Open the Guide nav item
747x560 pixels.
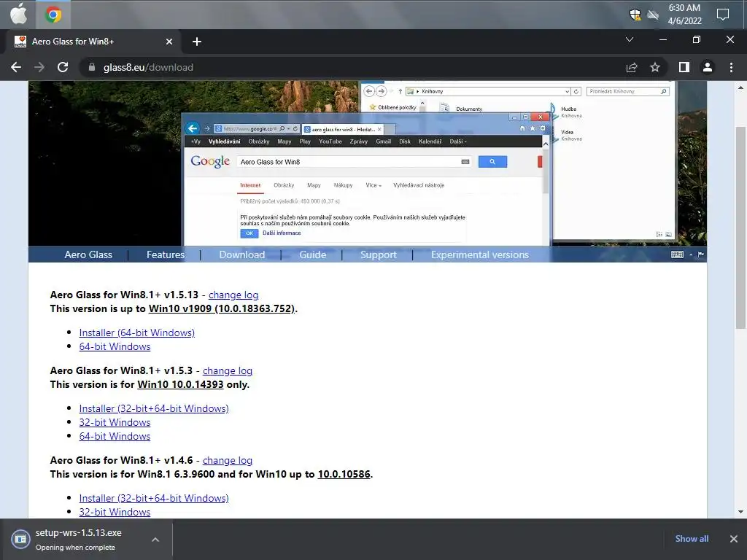312,254
